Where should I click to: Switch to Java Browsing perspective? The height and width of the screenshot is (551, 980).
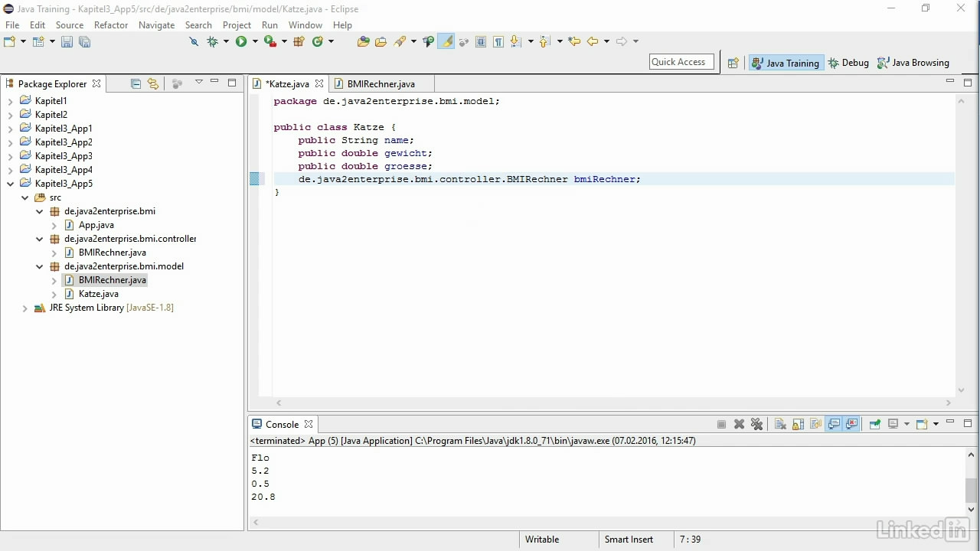click(913, 63)
